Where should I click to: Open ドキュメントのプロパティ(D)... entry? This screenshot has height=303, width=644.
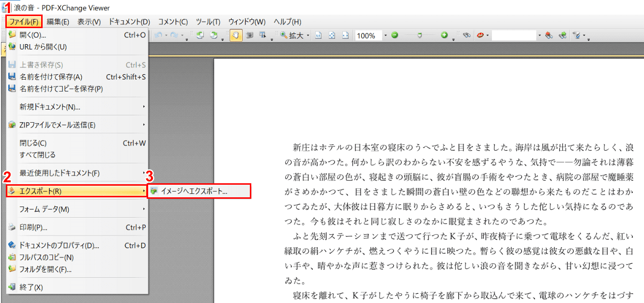59,245
